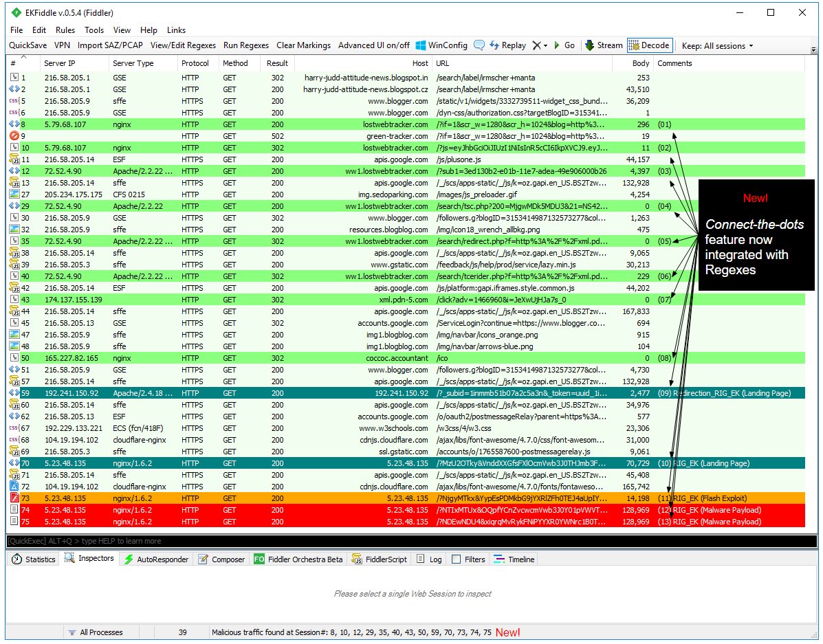Click the Replay arrows icon
This screenshot has height=644, width=823.
coord(494,45)
